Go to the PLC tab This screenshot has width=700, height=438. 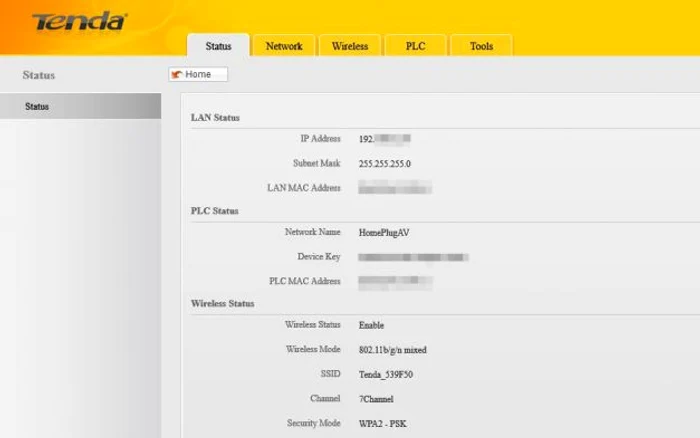415,46
